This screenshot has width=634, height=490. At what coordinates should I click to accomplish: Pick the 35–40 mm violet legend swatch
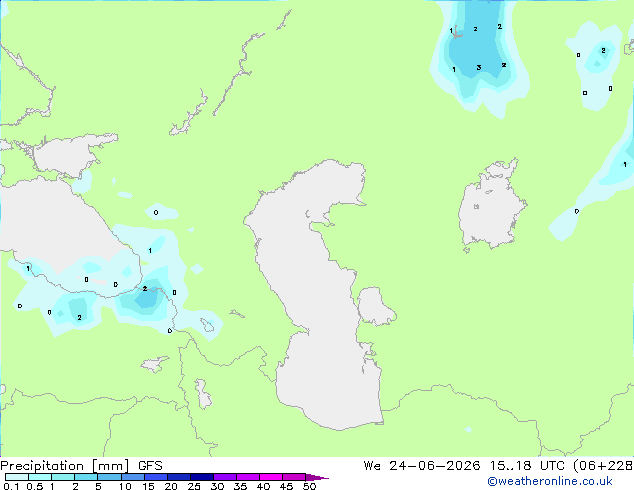coord(248,477)
